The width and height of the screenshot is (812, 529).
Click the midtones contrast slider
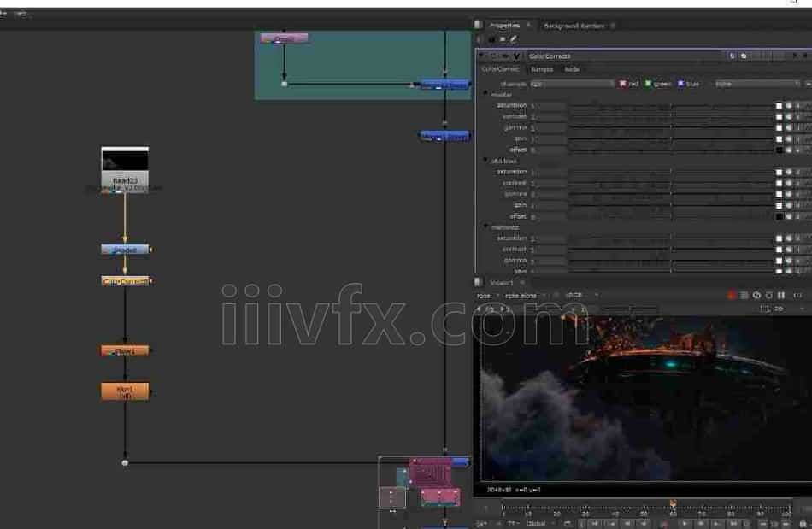(x=671, y=250)
